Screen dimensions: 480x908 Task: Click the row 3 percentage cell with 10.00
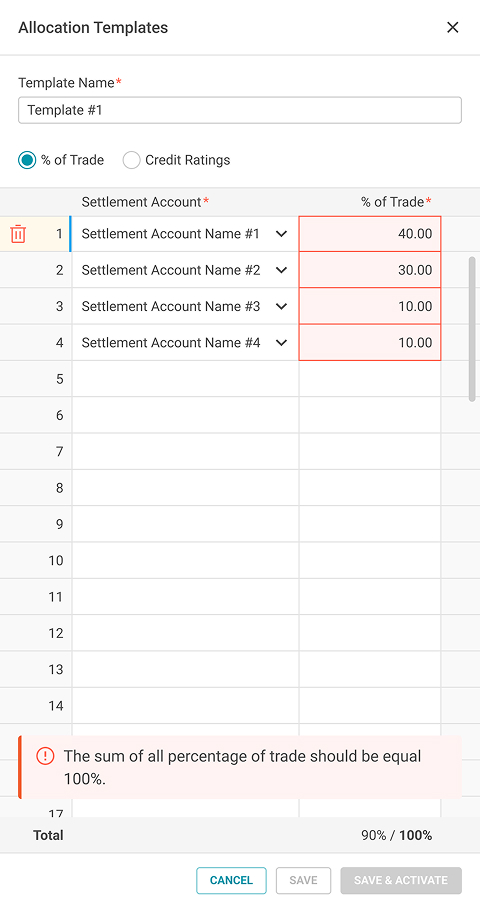click(370, 306)
